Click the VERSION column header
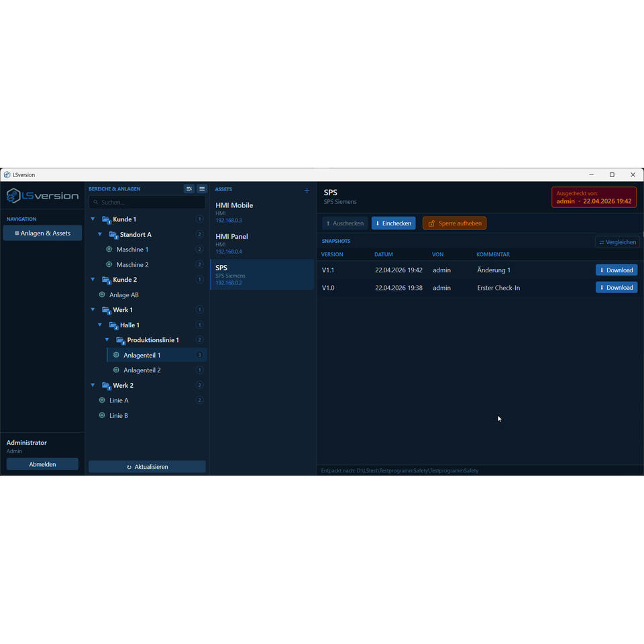644x644 pixels. pyautogui.click(x=332, y=254)
